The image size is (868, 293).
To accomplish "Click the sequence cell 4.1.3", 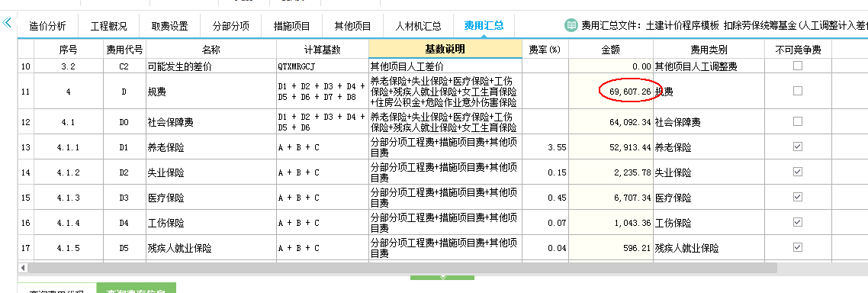I will point(69,197).
